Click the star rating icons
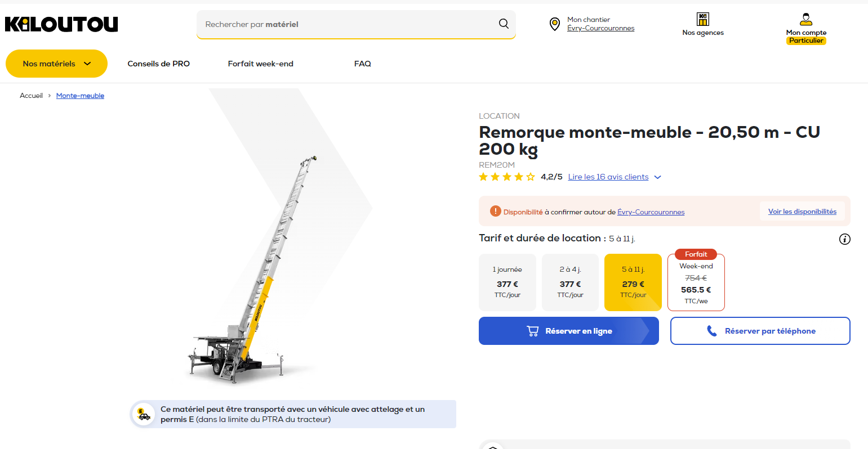The height and width of the screenshot is (449, 868). [x=506, y=177]
